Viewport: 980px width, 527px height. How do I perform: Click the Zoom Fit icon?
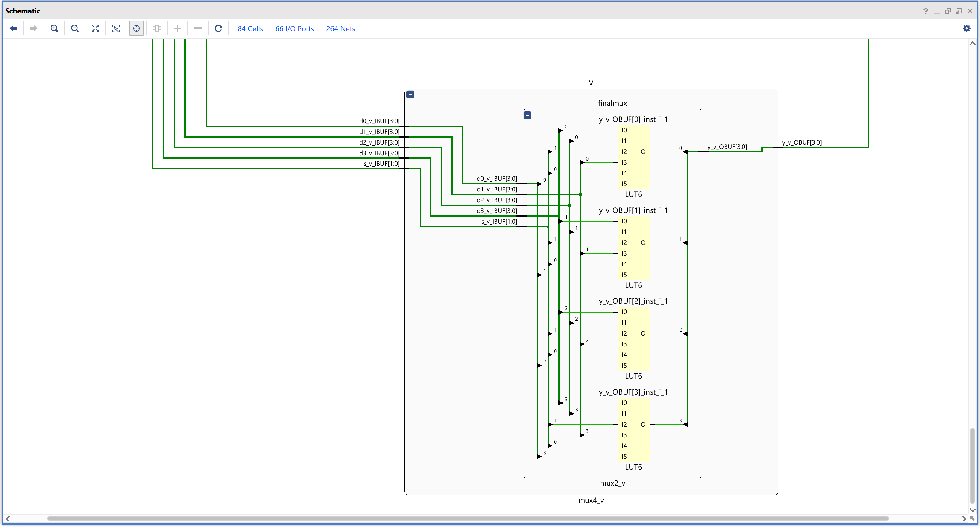point(96,28)
